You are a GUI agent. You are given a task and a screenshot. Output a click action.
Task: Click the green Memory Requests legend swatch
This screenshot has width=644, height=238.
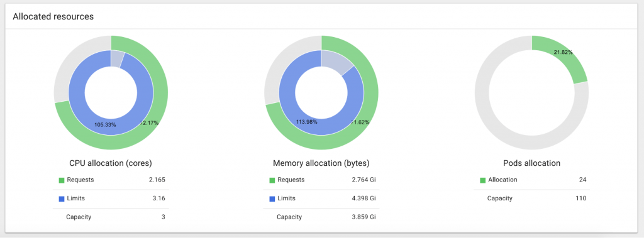272,180
